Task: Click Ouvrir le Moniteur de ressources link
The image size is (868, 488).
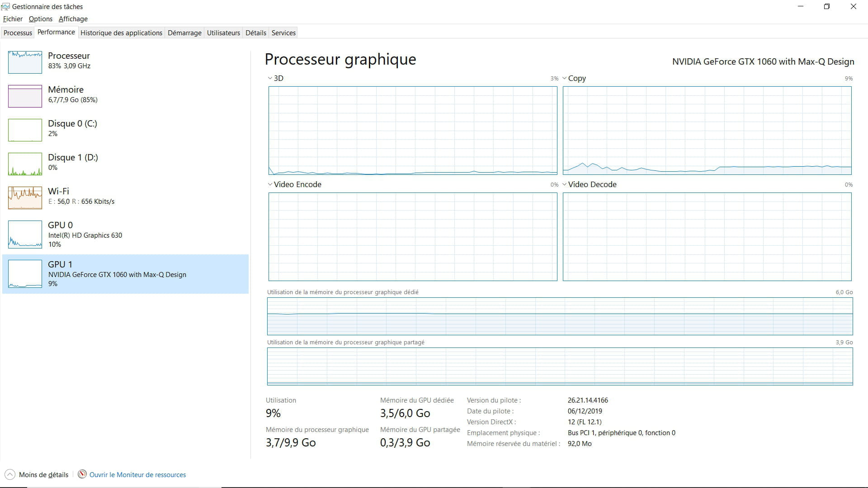Action: (137, 475)
